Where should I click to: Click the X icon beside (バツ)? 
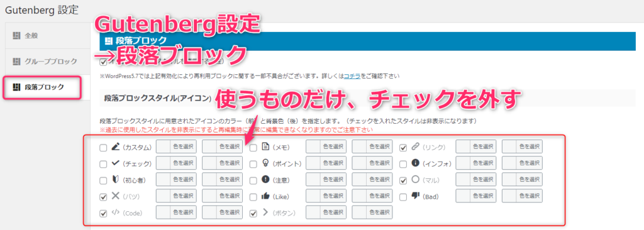click(x=116, y=196)
